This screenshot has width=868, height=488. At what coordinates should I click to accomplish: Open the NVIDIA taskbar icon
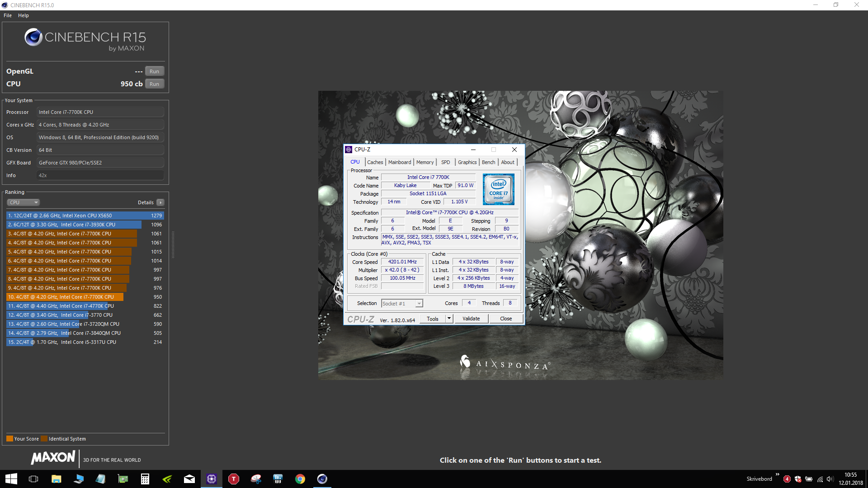click(167, 479)
